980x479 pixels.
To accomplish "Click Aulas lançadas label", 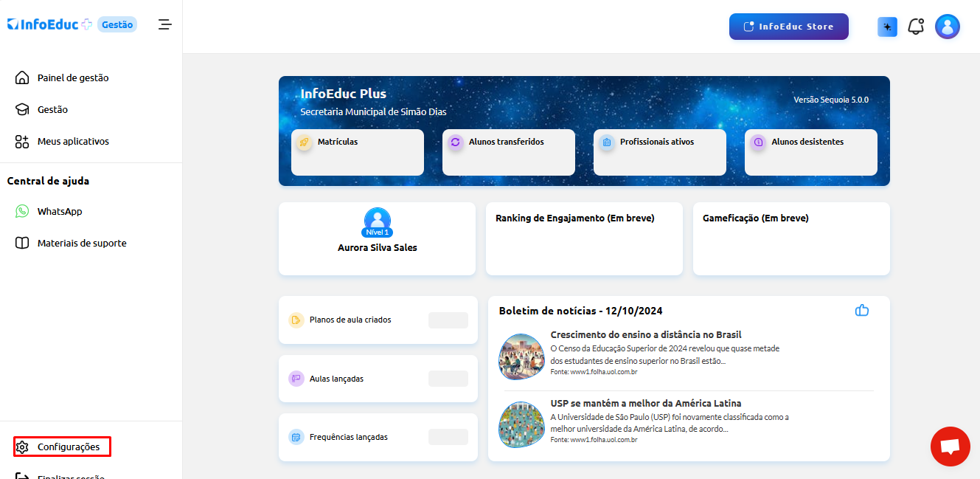I will click(x=336, y=379).
